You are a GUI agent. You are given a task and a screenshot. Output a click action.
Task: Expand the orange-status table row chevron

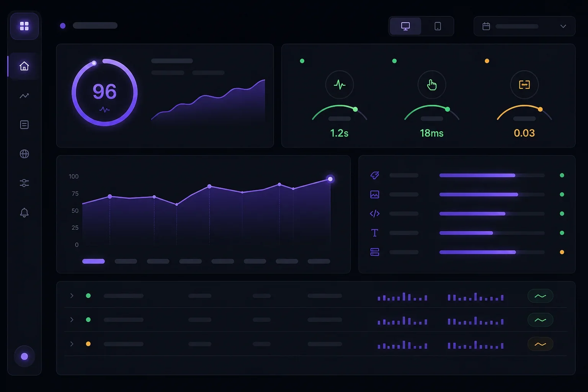pyautogui.click(x=72, y=344)
